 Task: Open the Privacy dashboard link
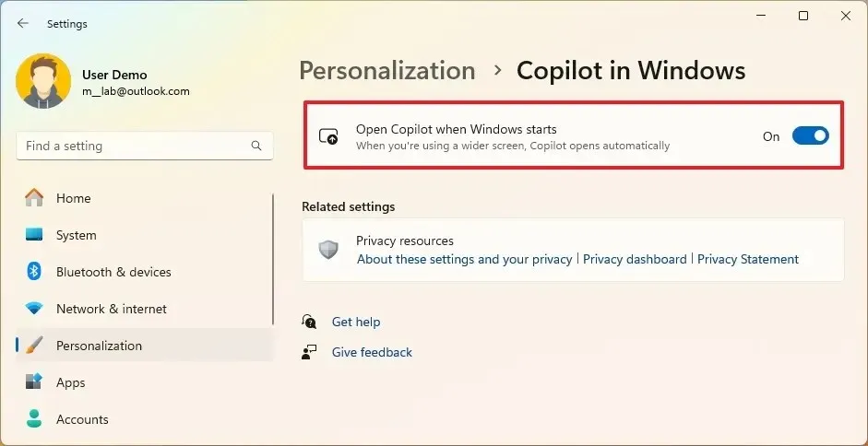click(635, 260)
